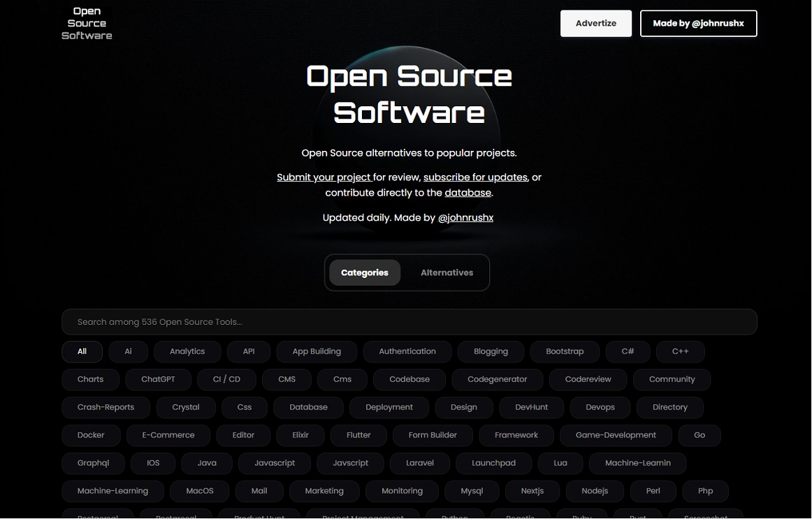Screen dimensions: 812x519
Task: Select the All category filter
Action: pos(82,351)
